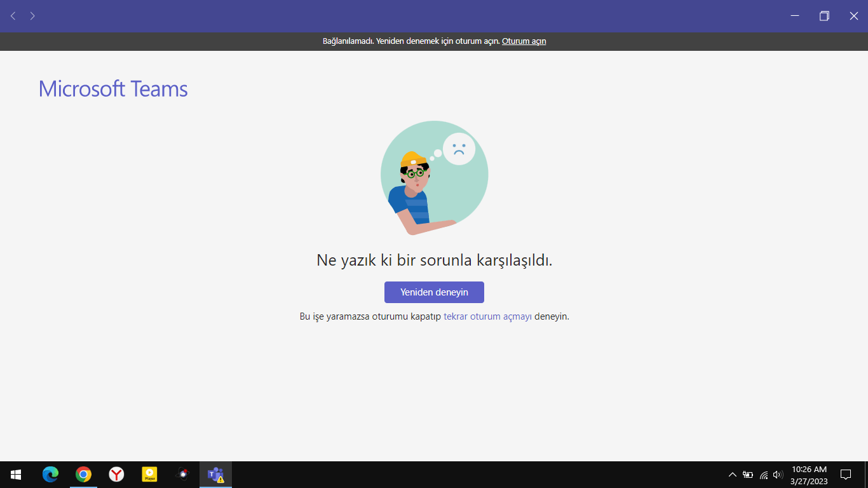Open the volume speaker icon
Viewport: 868px width, 488px height.
778,475
